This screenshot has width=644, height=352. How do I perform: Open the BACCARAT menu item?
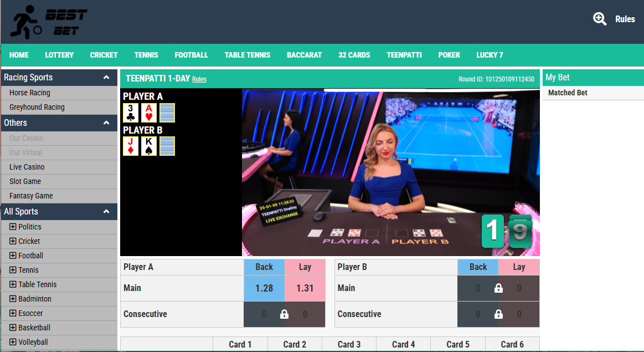pos(305,55)
